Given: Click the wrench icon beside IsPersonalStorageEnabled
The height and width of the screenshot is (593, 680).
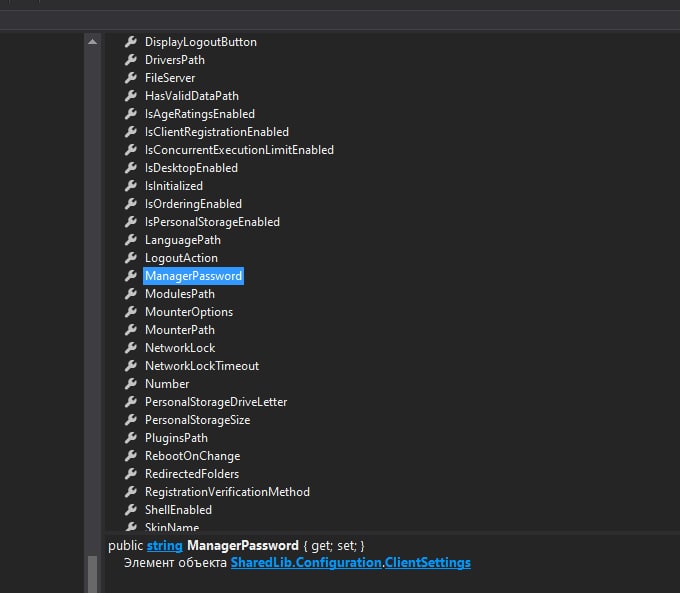Looking at the screenshot, I should (x=131, y=222).
